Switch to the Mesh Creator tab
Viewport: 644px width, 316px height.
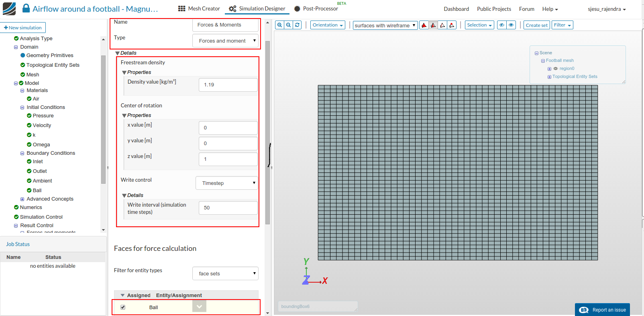(199, 8)
